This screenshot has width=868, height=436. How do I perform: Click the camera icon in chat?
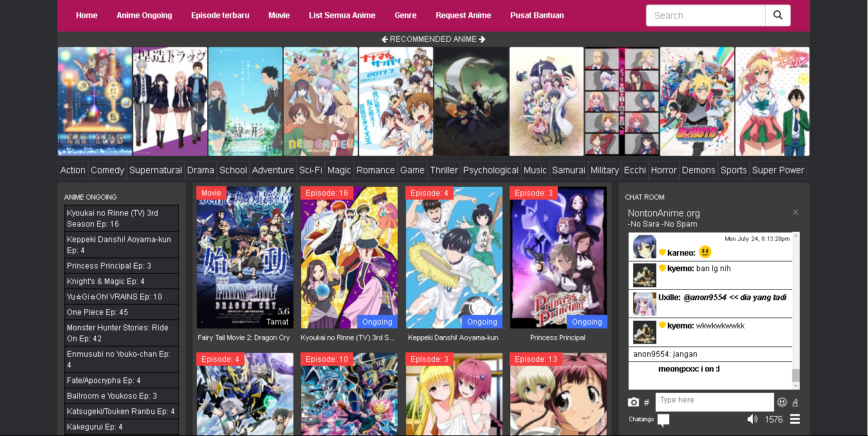(634, 403)
